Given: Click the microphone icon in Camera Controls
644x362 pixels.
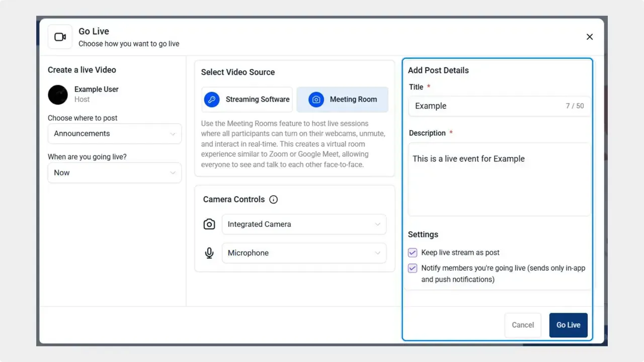Looking at the screenshot, I should click(209, 253).
